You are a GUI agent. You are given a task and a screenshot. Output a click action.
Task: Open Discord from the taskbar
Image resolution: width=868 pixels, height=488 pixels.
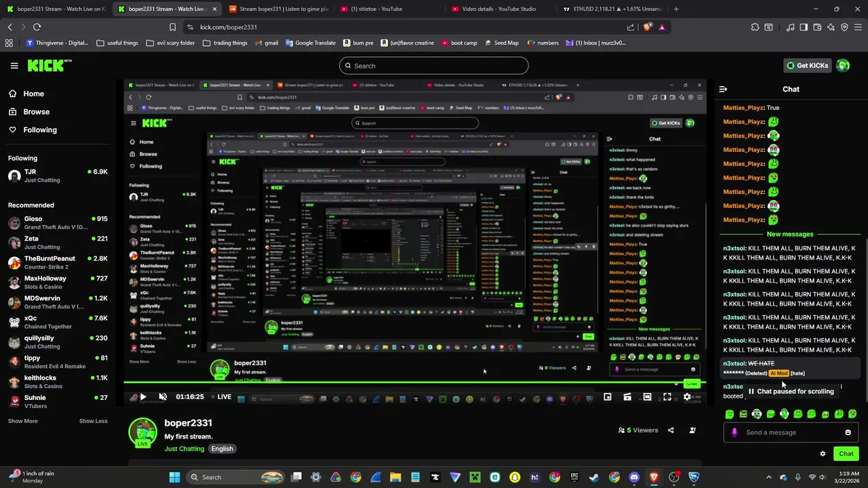[x=634, y=477]
